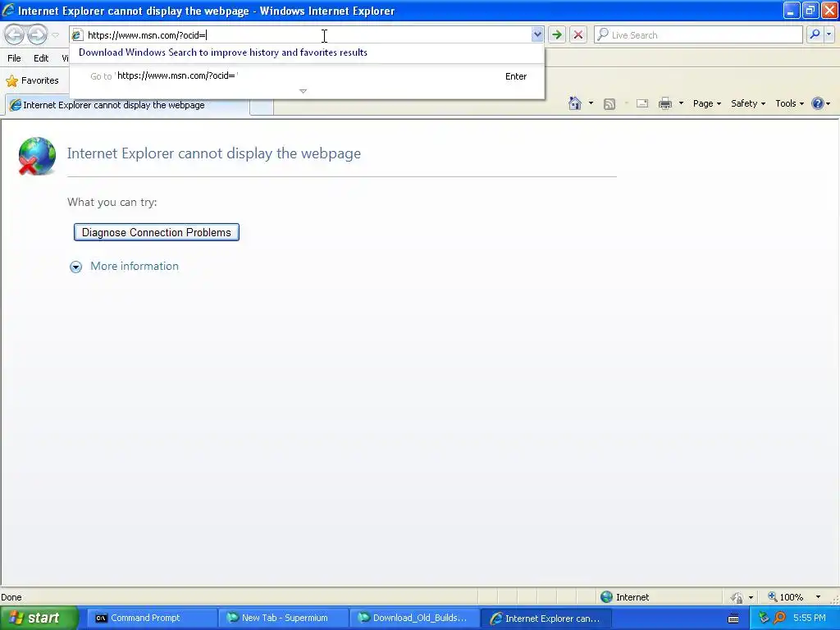The height and width of the screenshot is (630, 840).
Task: Click the Back navigation arrow
Action: coord(15,34)
